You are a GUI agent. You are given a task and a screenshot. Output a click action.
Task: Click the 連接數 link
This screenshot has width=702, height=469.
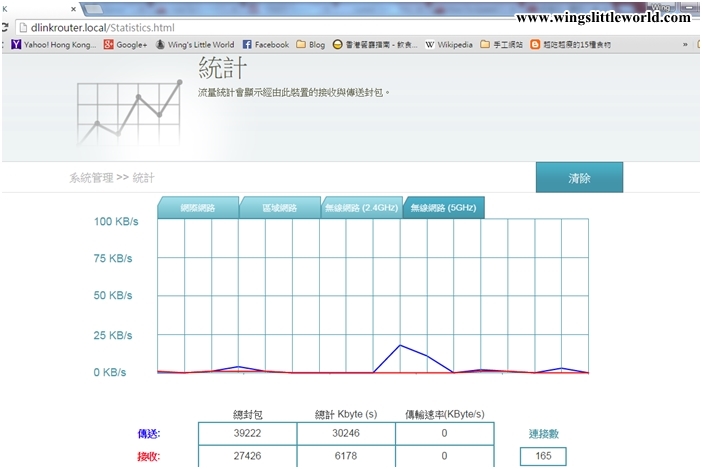click(543, 433)
